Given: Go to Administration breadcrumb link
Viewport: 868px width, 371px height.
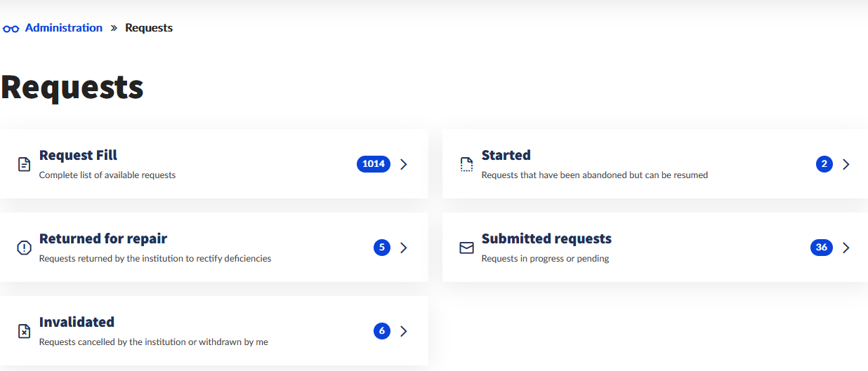Looking at the screenshot, I should pos(64,28).
